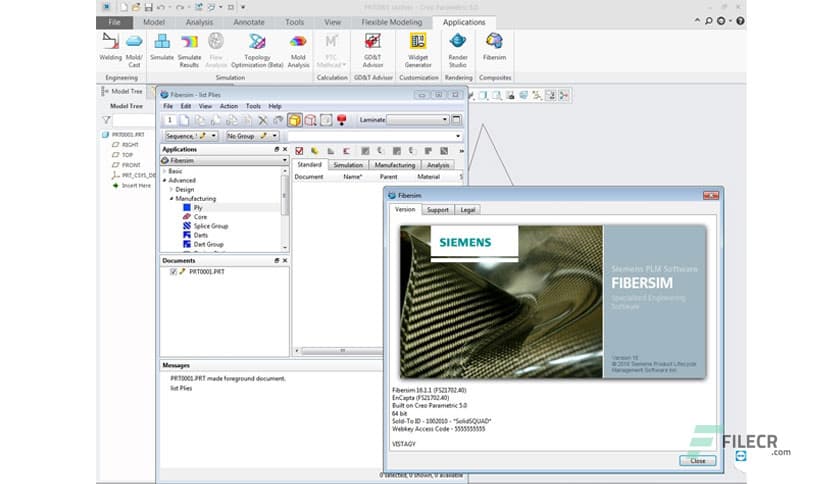The height and width of the screenshot is (484, 836).
Task: Launch Topology Optimization (Beta)
Action: pos(257,49)
